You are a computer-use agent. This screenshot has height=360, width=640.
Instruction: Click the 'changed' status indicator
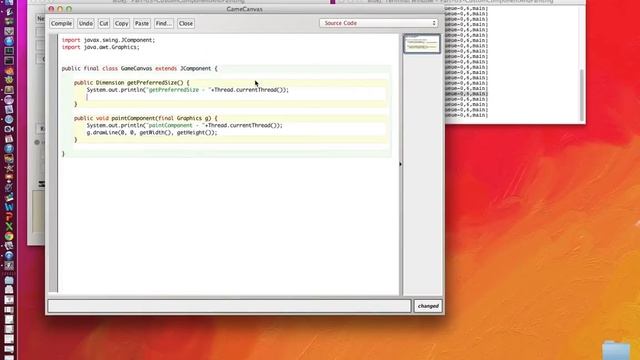(x=428, y=306)
